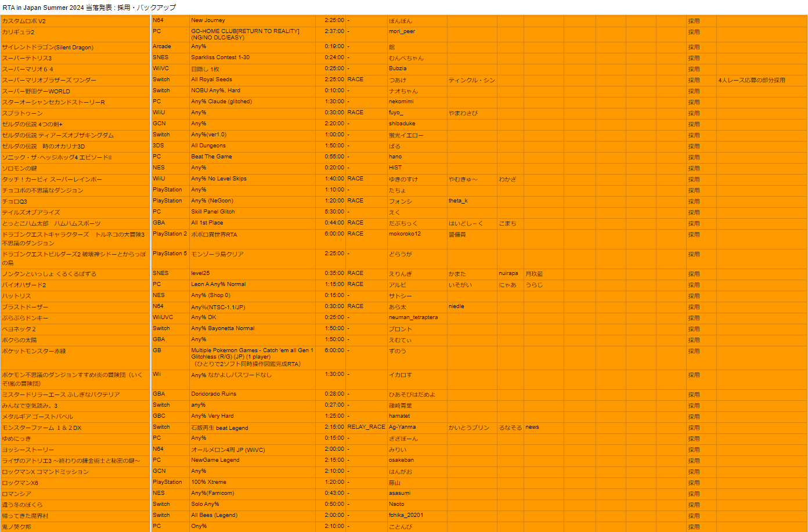808x532 pixels.
Task: Select 'NOBU Any%, Hard' category cell
Action: [252, 92]
